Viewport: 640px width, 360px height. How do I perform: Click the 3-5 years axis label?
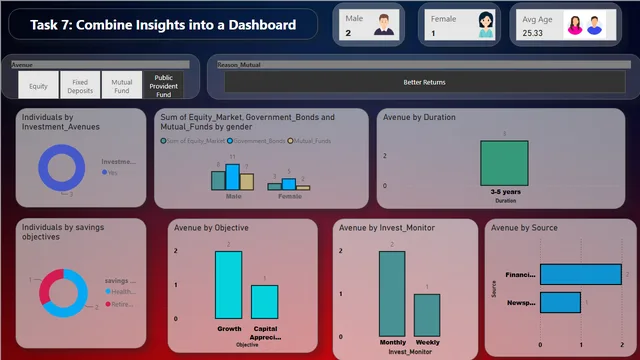506,191
